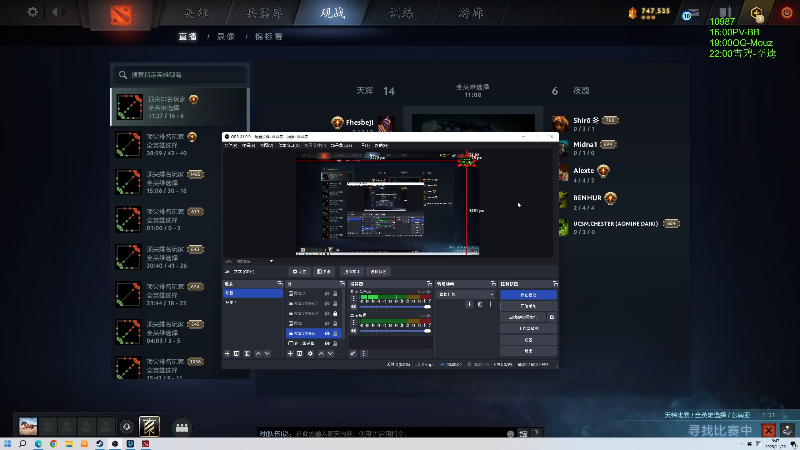Remove selected source in OBS
This screenshot has height=450, width=800.
[300, 354]
